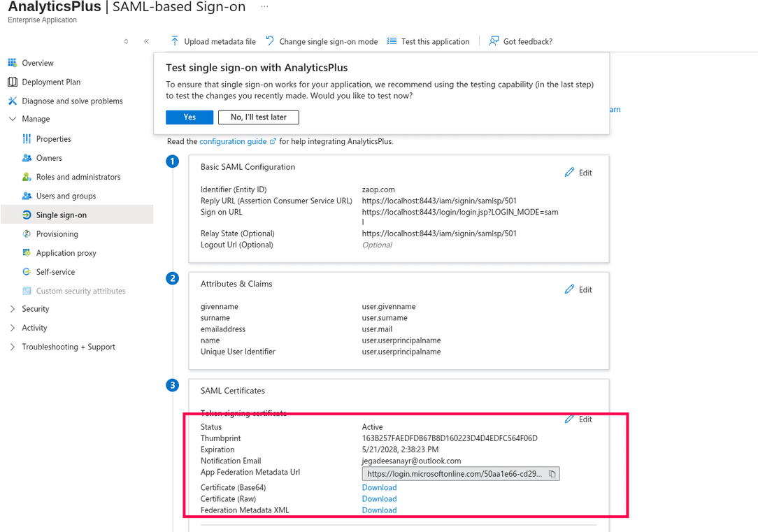This screenshot has width=758, height=532.
Task: Click Edit text in Attributes & Claims
Action: point(585,290)
